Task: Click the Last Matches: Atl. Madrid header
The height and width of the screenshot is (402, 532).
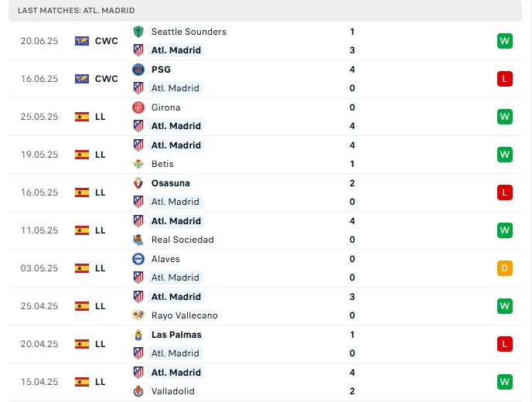Action: pos(76,10)
